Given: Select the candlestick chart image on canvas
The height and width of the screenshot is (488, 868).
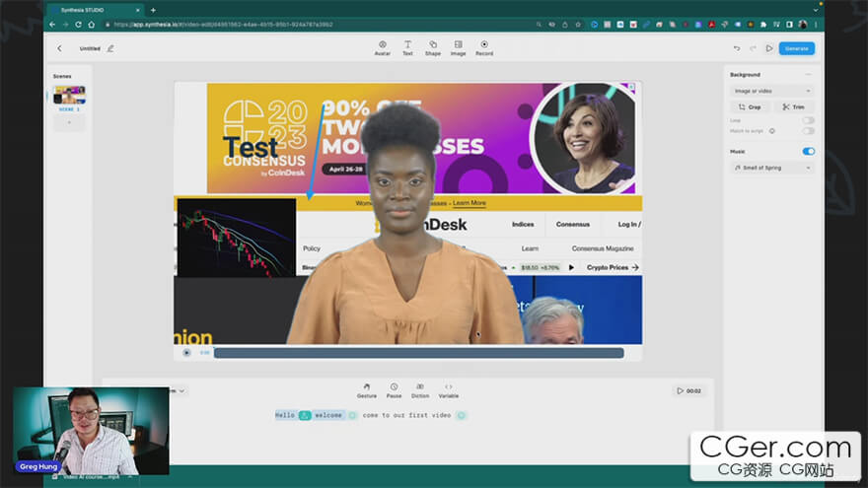Looking at the screenshot, I should pos(237,238).
